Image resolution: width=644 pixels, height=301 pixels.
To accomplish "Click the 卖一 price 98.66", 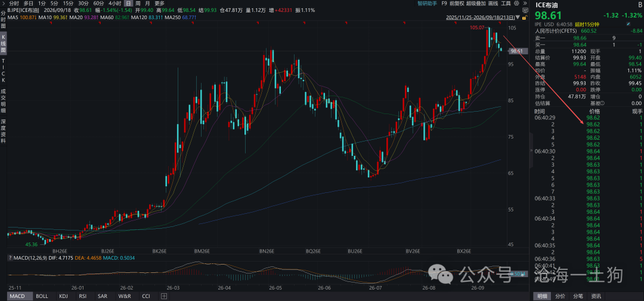I will click(581, 38).
